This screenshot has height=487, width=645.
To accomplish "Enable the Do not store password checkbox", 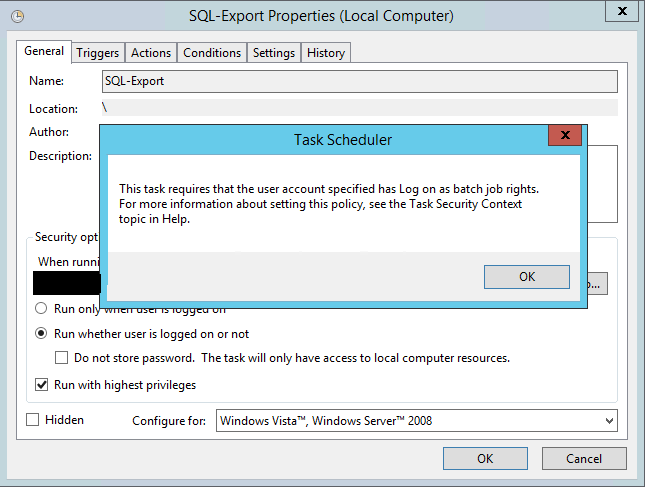I will click(x=62, y=358).
